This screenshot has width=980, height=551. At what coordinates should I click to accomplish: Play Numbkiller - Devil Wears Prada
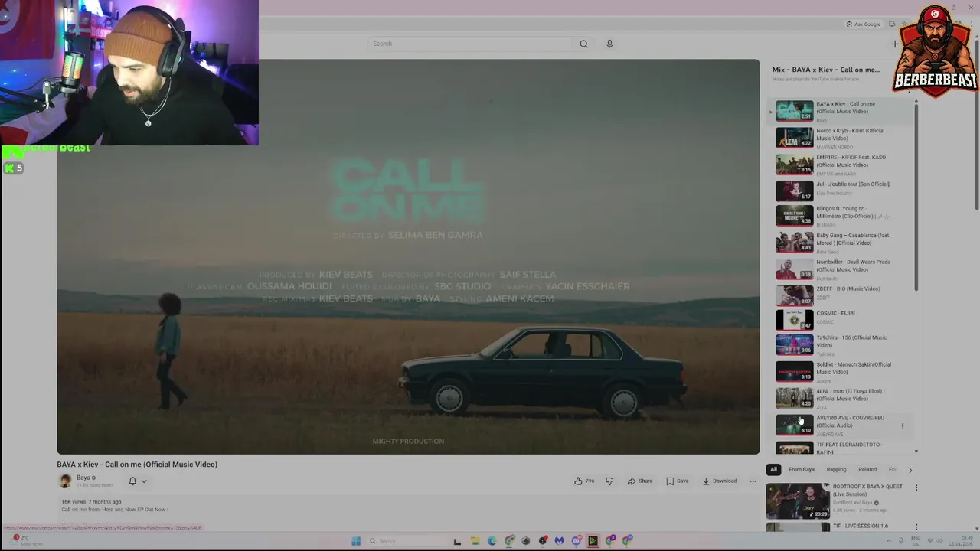click(x=842, y=269)
